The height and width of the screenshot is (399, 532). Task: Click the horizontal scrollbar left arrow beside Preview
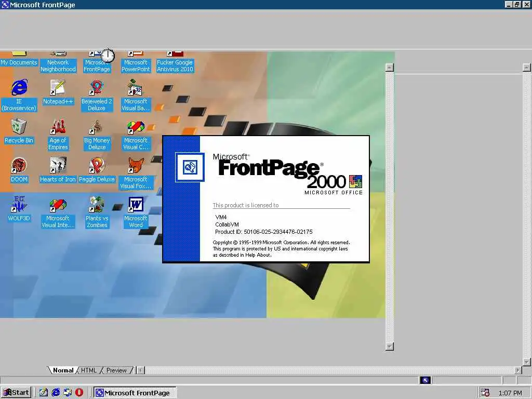coord(140,370)
